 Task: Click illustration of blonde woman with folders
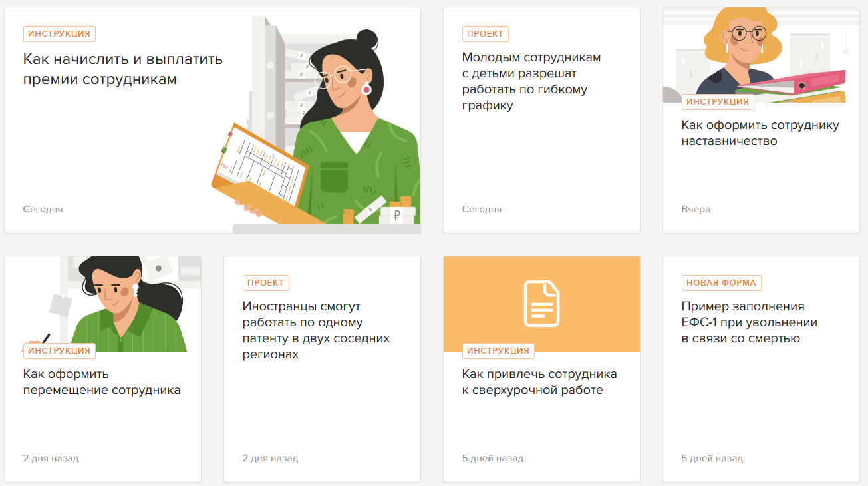tap(761, 55)
